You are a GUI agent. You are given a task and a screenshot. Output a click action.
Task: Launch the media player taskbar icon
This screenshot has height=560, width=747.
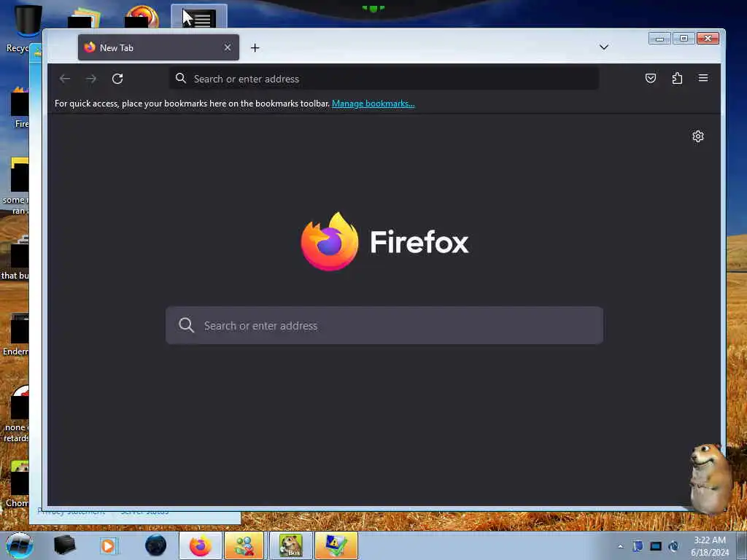108,545
